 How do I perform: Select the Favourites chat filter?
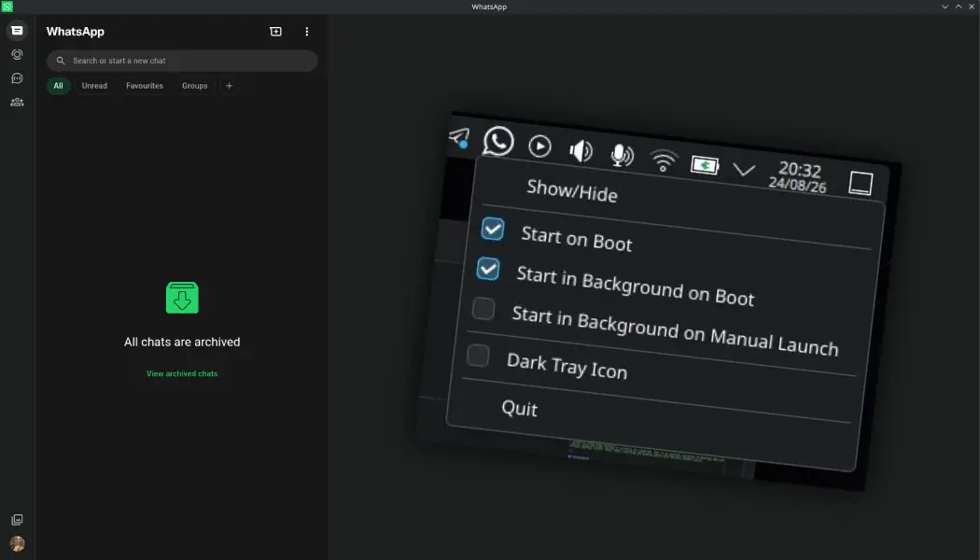click(145, 86)
